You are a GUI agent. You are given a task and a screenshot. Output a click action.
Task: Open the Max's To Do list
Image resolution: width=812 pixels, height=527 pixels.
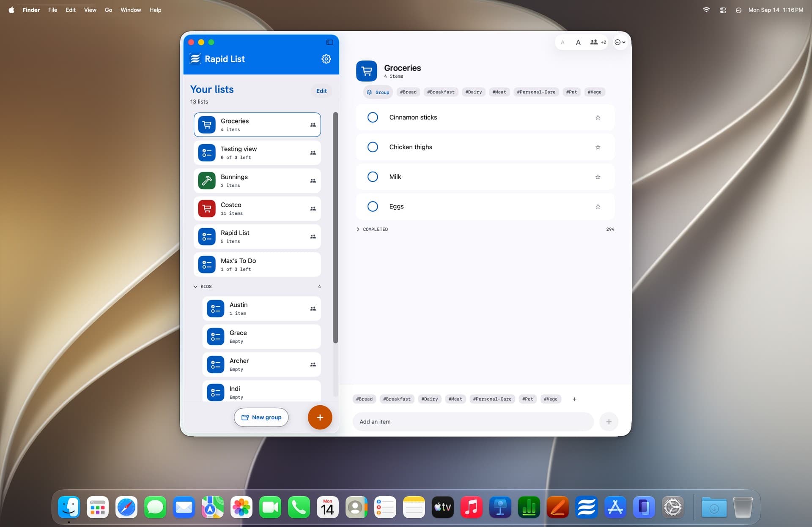257,265
